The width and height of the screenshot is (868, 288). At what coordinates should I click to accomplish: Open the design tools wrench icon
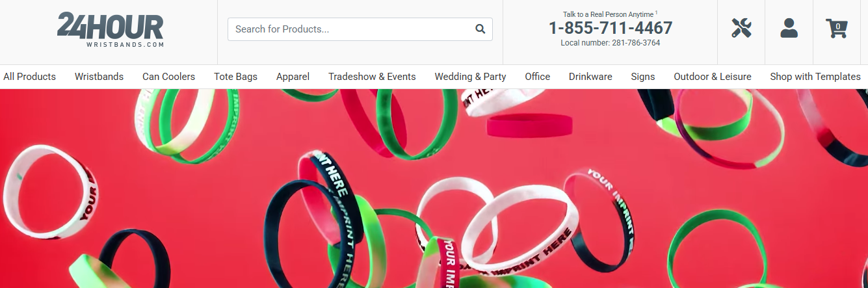[741, 28]
